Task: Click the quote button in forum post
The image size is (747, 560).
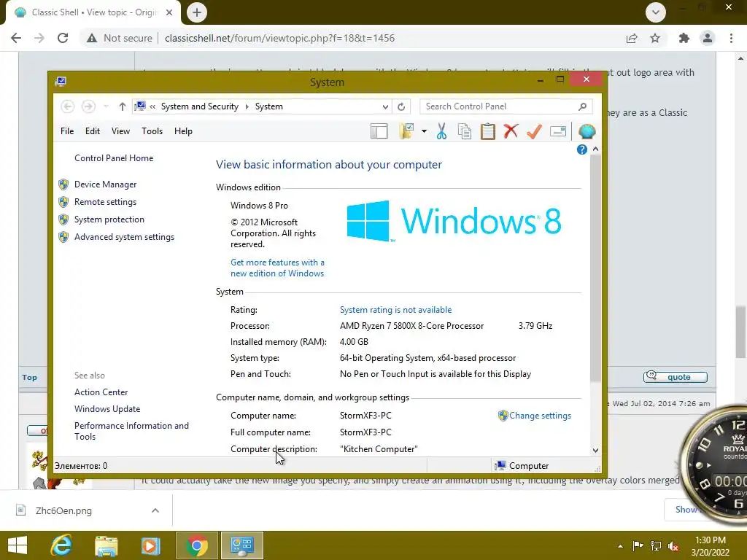Action: [675, 377]
